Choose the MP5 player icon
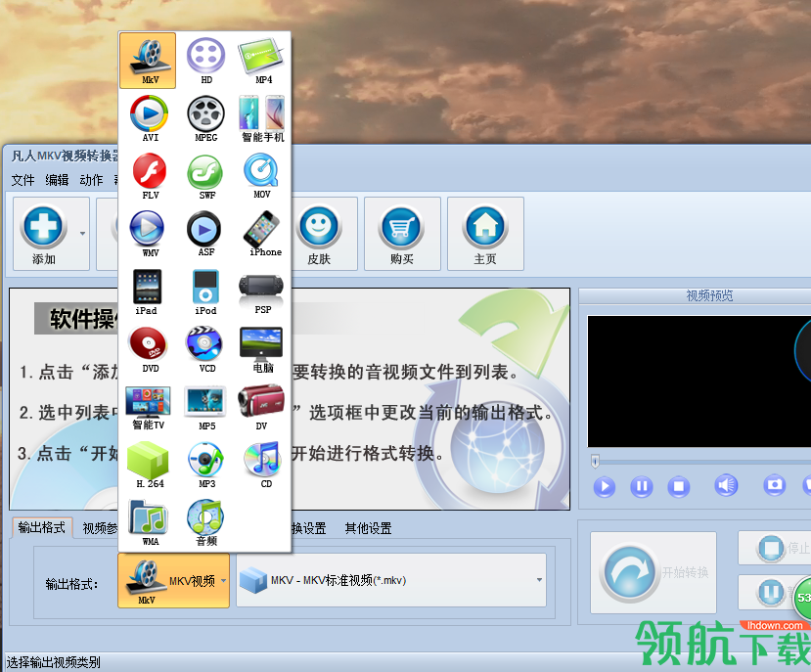The width and height of the screenshot is (811, 672). pos(205,407)
